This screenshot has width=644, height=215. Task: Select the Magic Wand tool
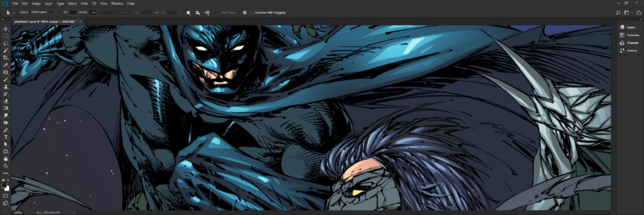6,51
